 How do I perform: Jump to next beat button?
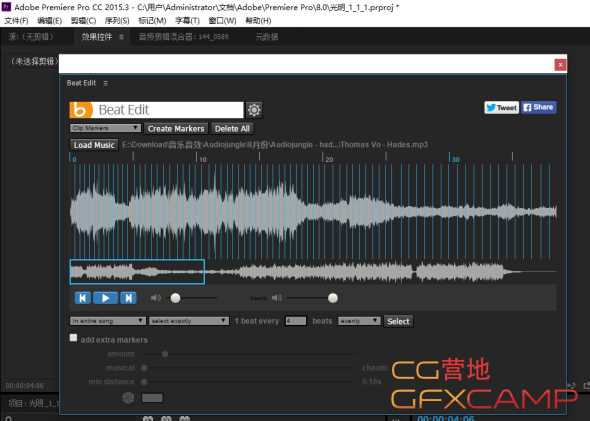click(128, 298)
